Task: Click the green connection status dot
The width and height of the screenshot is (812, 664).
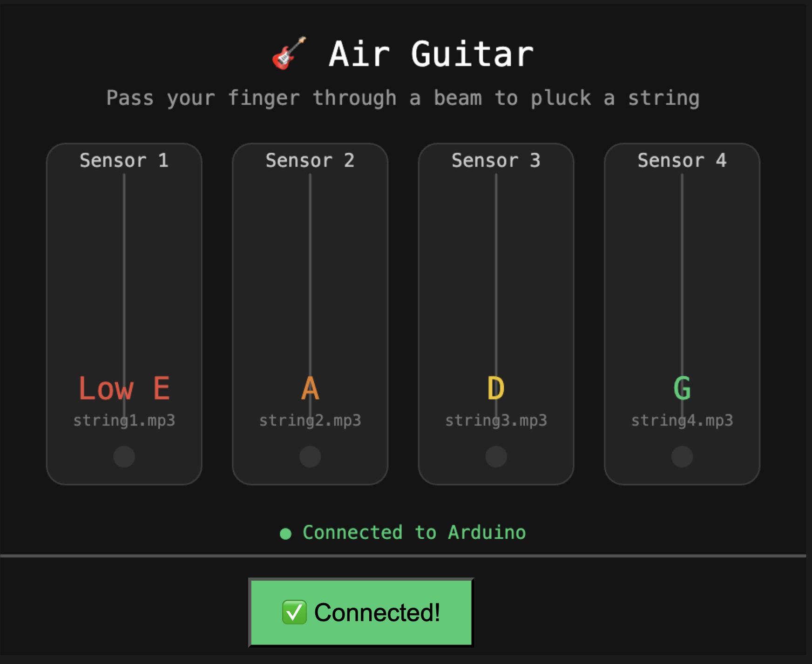Action: click(x=285, y=534)
